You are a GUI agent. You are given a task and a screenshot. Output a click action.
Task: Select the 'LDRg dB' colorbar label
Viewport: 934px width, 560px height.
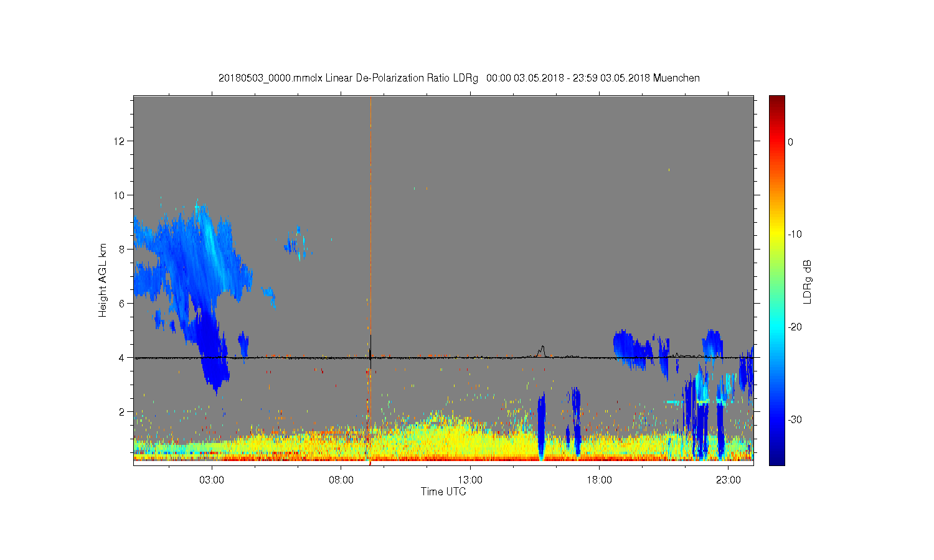point(808,281)
